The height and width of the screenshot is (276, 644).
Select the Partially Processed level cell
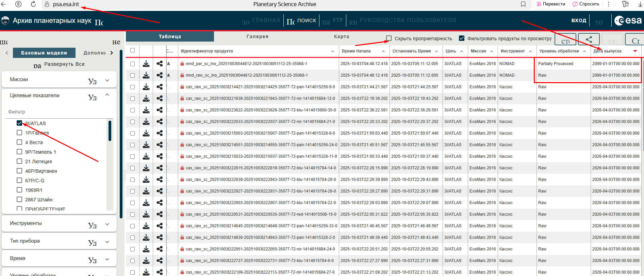563,64
